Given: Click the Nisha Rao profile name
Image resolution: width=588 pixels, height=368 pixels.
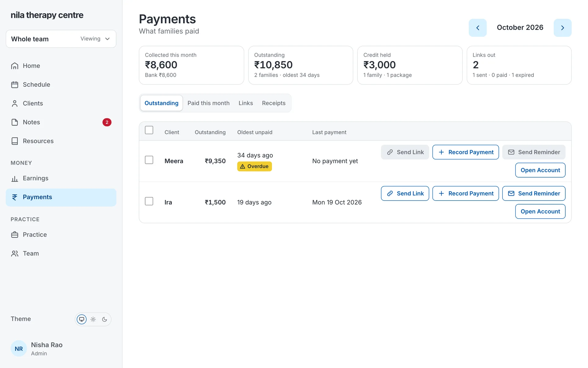Looking at the screenshot, I should click(x=47, y=345).
